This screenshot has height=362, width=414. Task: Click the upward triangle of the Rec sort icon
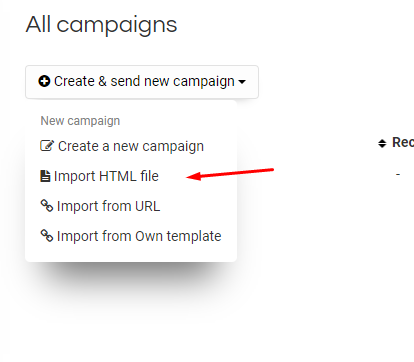point(382,141)
